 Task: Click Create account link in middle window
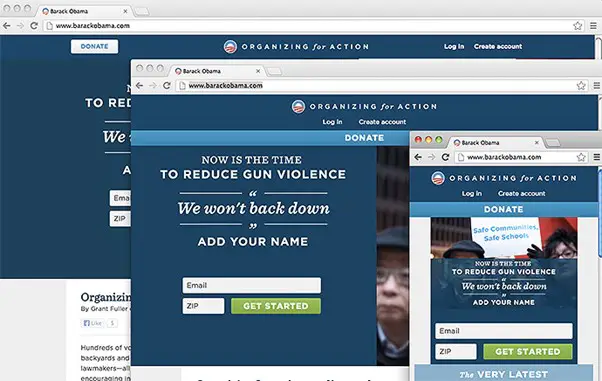(x=382, y=122)
